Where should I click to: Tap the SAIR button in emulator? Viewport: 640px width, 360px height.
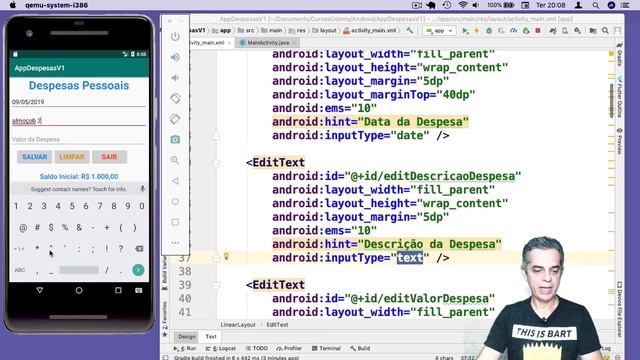[x=109, y=157]
